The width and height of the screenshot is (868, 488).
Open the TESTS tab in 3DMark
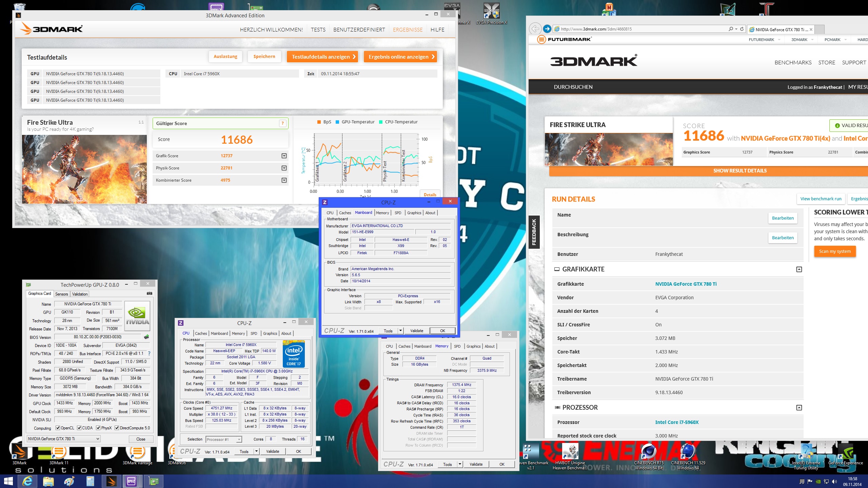318,30
